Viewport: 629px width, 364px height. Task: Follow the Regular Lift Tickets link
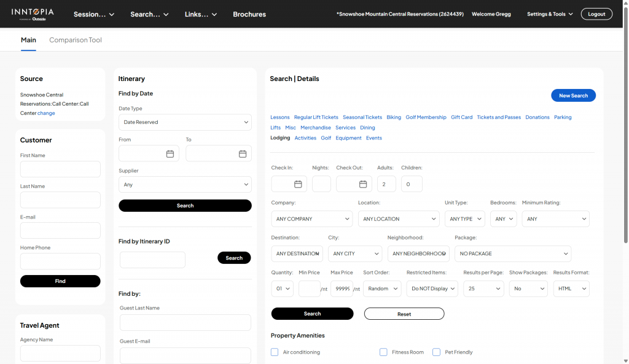316,117
